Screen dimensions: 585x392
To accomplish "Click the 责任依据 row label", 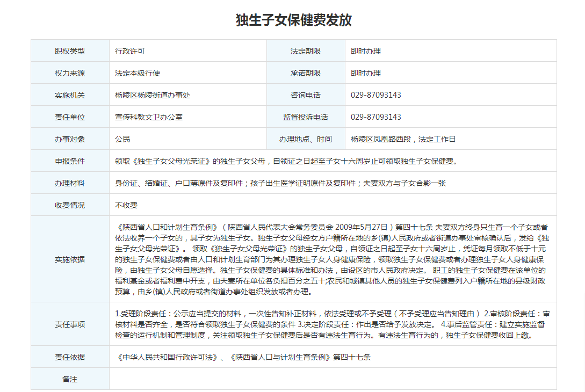I will tap(70, 357).
